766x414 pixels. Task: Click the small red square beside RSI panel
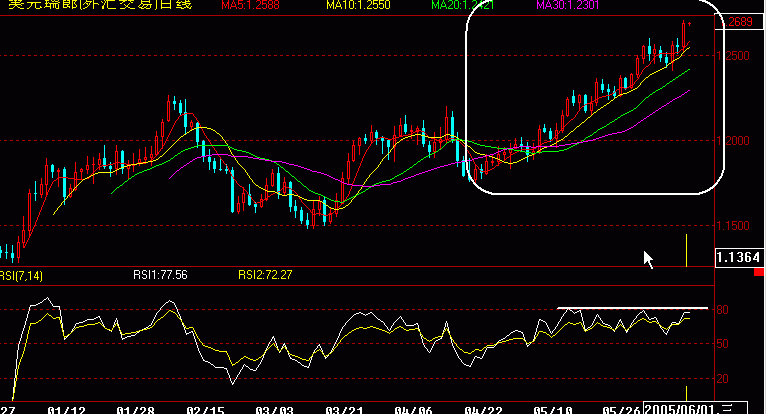[x=758, y=272]
